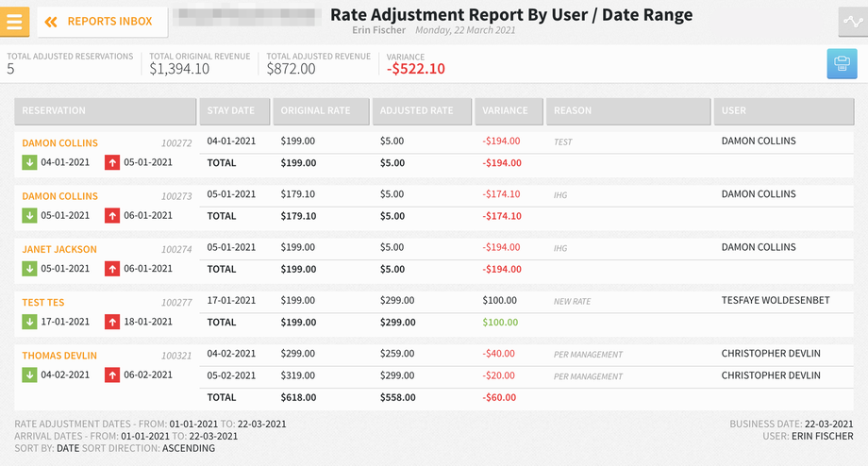Sort by Original Rate column header
This screenshot has width=868, height=466.
[x=321, y=110]
